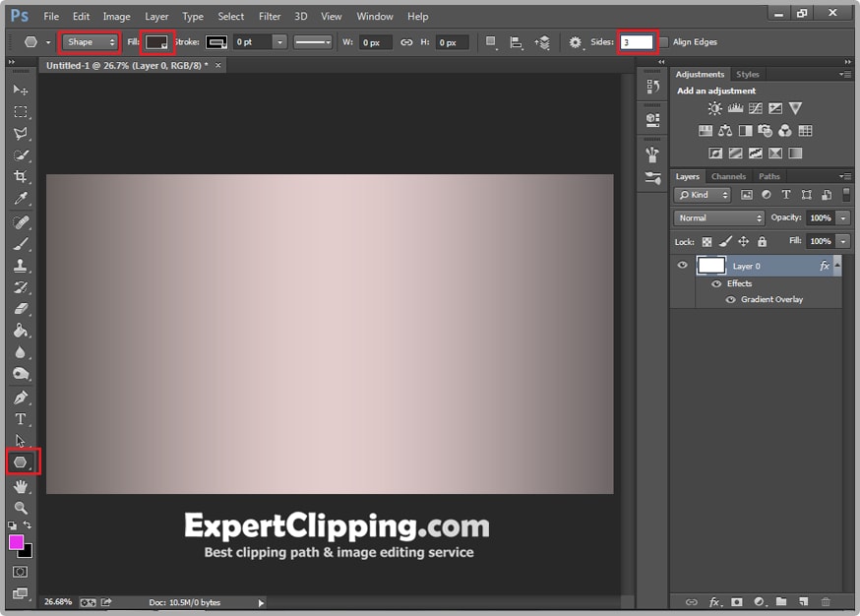The width and height of the screenshot is (860, 616).
Task: Select the Hand tool
Action: [20, 486]
